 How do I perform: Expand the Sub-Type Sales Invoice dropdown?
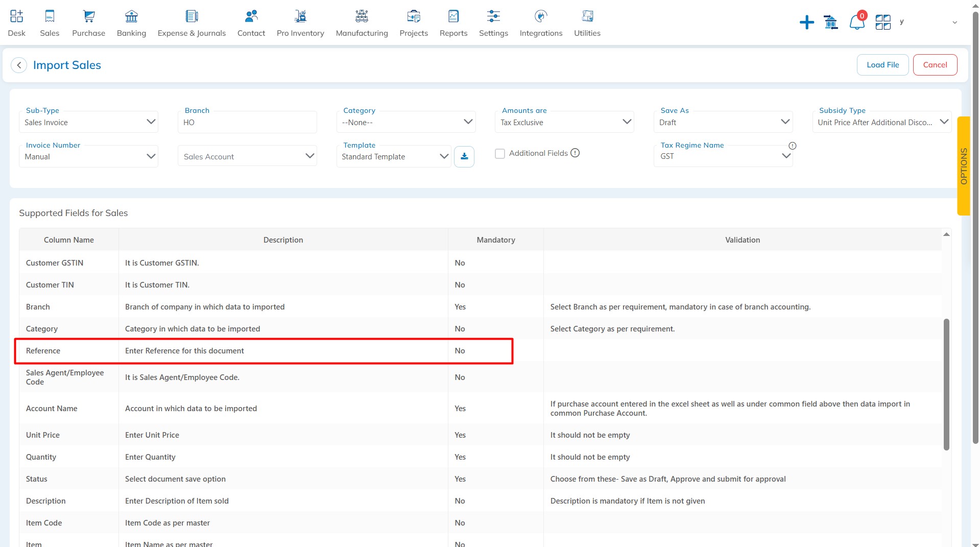pyautogui.click(x=88, y=122)
